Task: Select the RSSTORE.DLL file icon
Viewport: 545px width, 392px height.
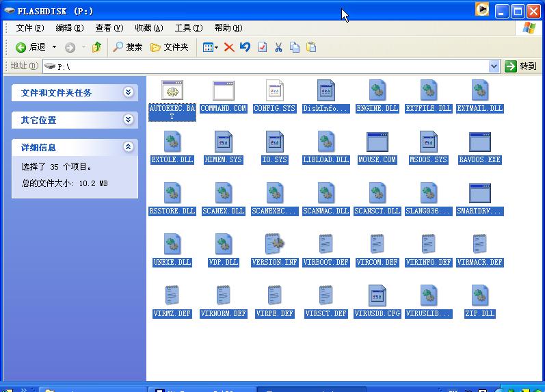Action: [x=172, y=192]
